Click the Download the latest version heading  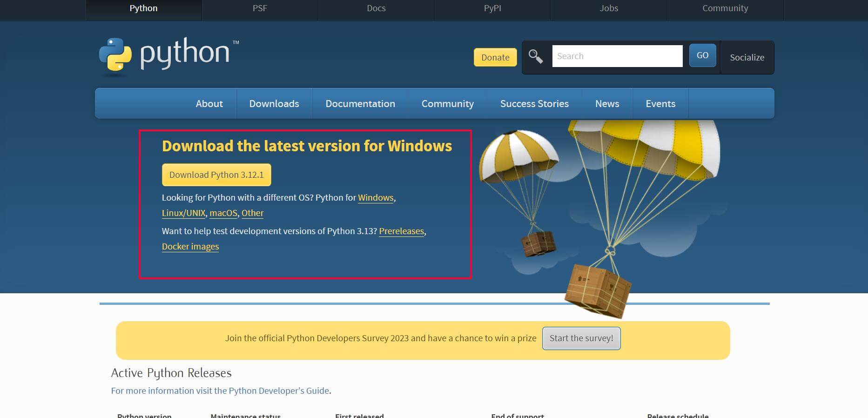point(307,146)
